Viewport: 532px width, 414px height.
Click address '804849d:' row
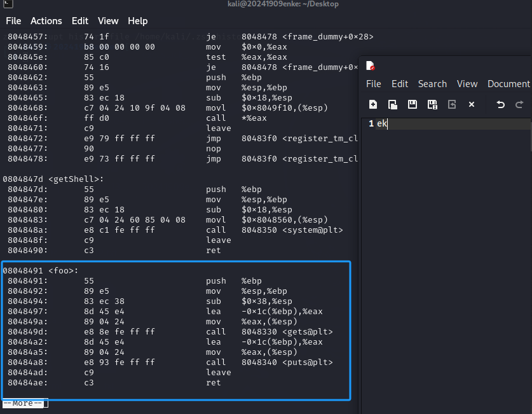(x=28, y=332)
